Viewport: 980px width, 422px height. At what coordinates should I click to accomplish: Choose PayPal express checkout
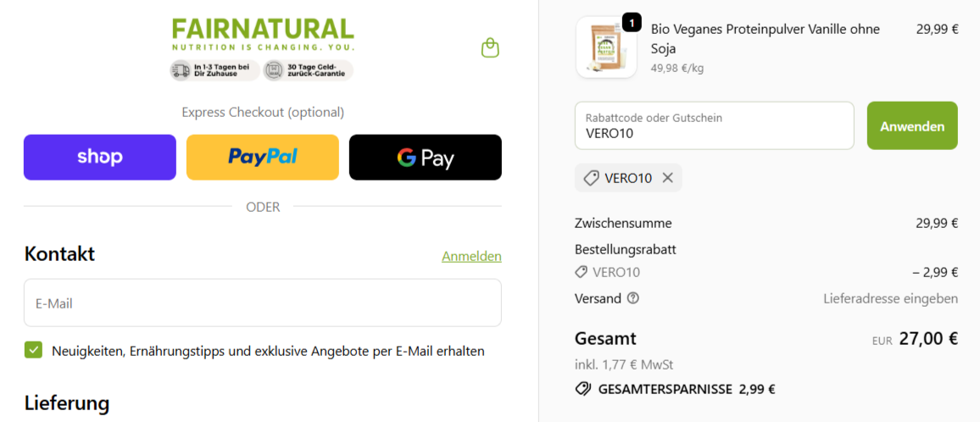263,157
